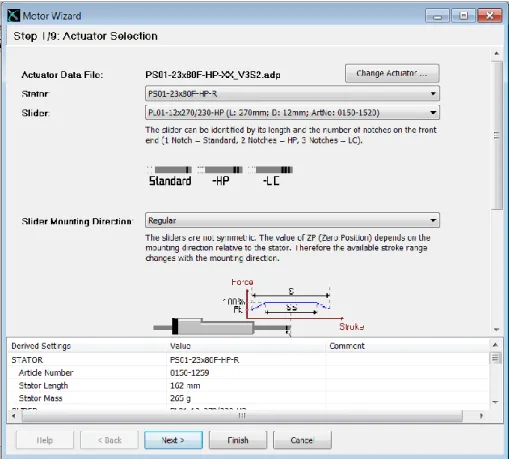Screen dimensions: 509x465
Task: Click the Derived Settings table scroll down arrow
Action: [495, 402]
